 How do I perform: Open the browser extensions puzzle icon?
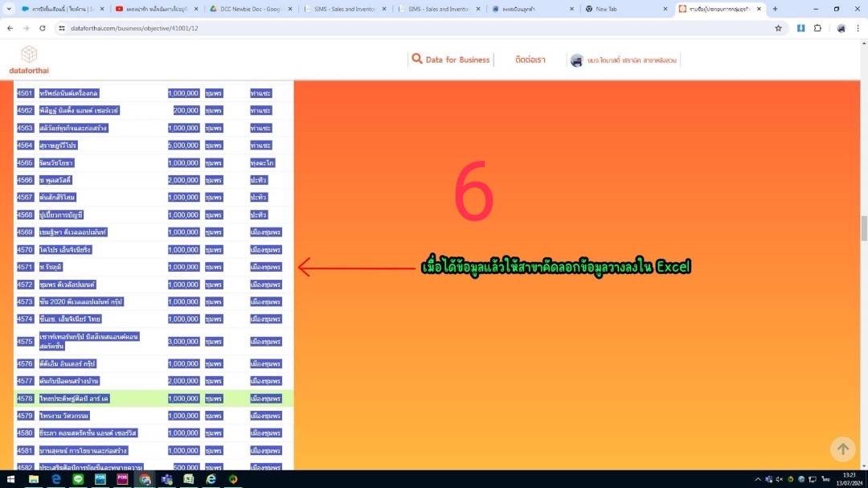pyautogui.click(x=817, y=28)
